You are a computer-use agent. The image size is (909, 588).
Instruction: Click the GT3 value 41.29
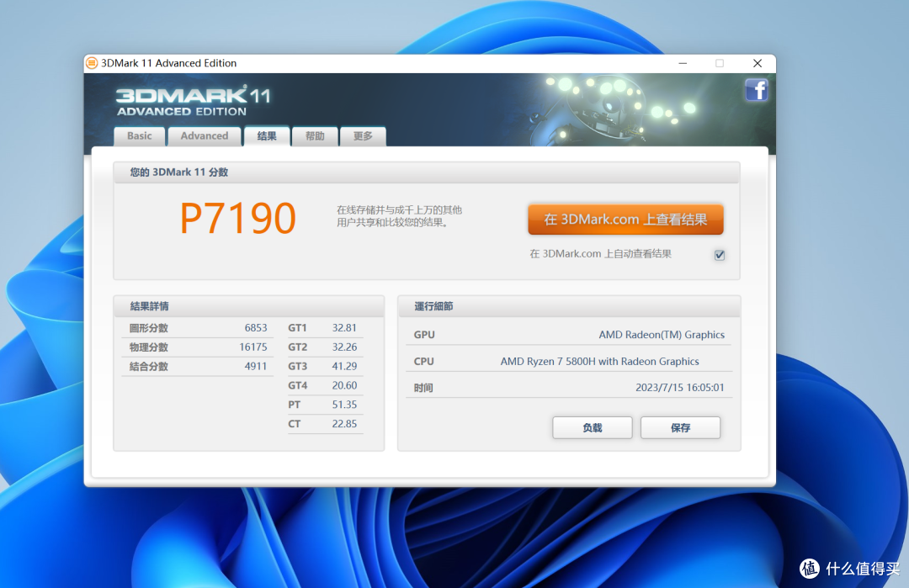344,366
